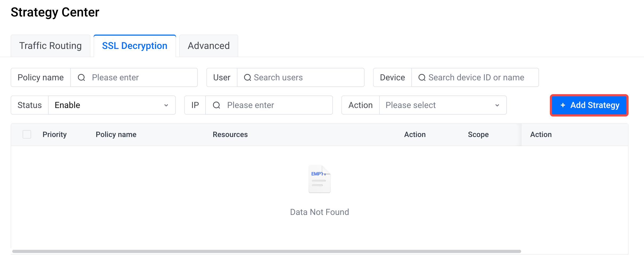This screenshot has height=274, width=644.
Task: Switch to the Traffic Routing tab
Action: [51, 46]
